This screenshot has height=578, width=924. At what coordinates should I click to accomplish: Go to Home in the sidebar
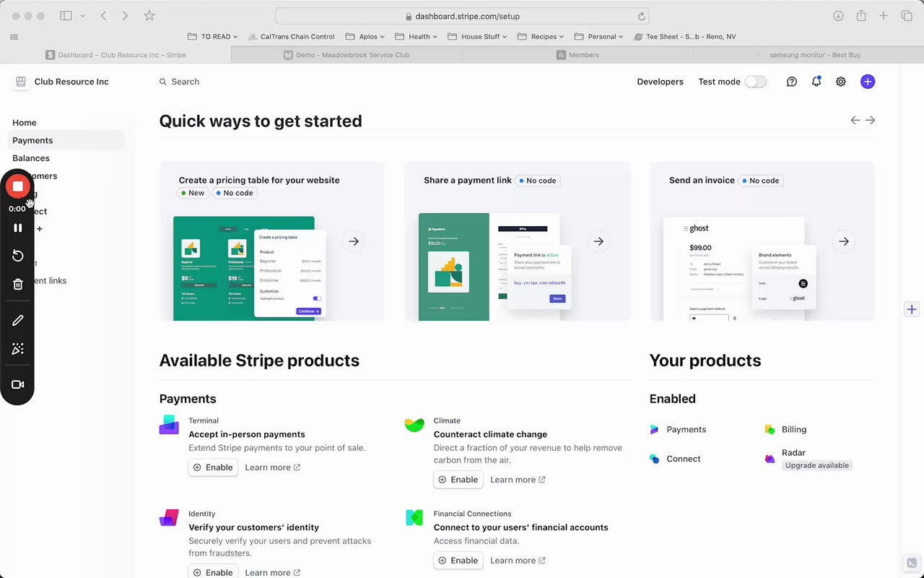pos(25,123)
